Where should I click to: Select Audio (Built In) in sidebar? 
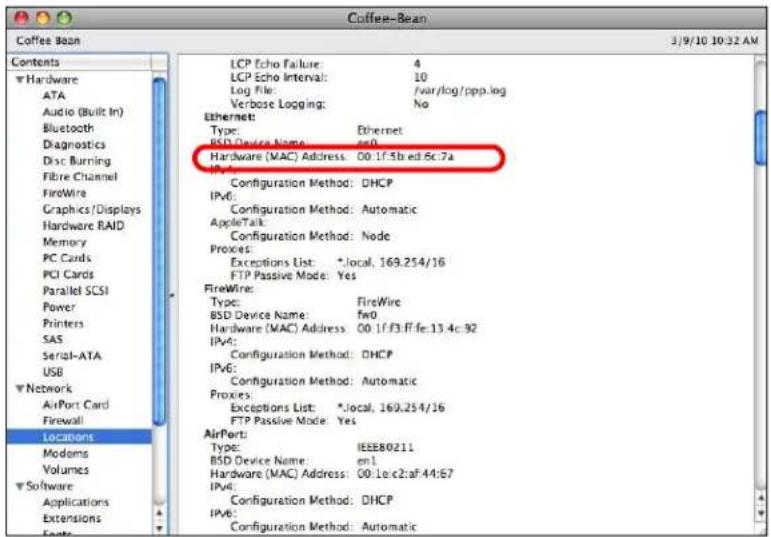pos(83,112)
